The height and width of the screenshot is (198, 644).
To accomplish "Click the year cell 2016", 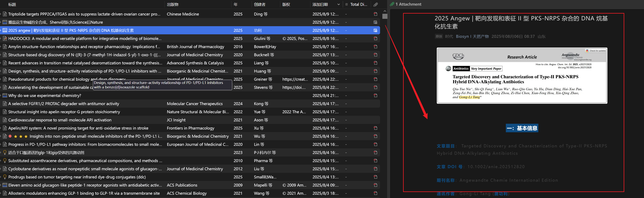I will click(238, 47).
